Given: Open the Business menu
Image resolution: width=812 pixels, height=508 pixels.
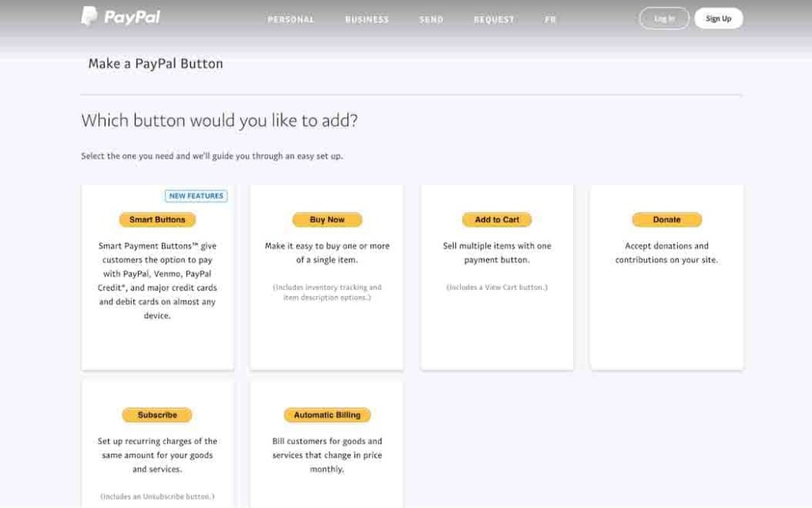Looking at the screenshot, I should click(366, 20).
